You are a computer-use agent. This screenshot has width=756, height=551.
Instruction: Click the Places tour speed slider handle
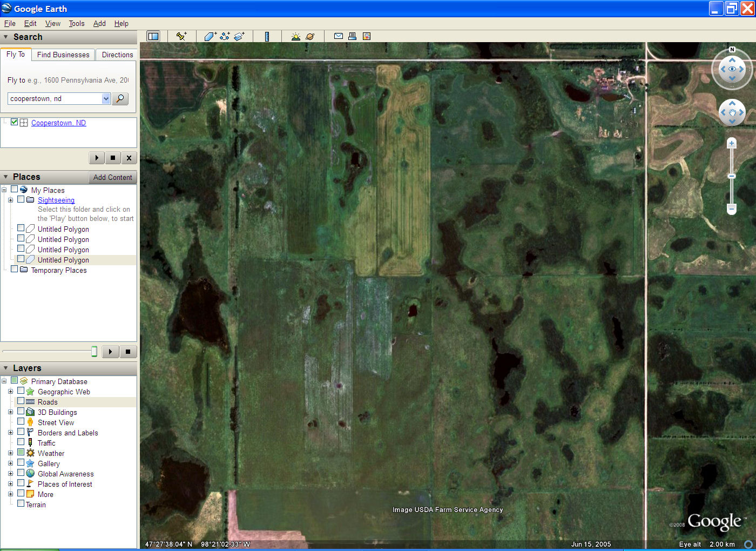(x=94, y=352)
